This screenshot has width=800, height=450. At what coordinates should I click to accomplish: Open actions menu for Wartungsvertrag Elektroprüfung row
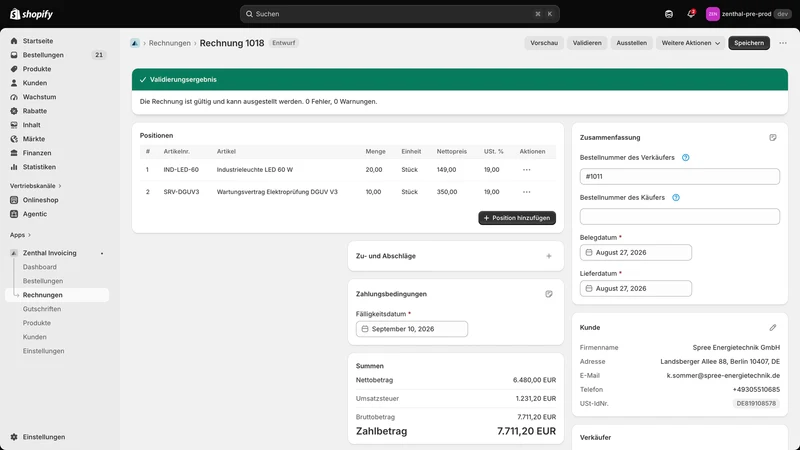pos(527,192)
